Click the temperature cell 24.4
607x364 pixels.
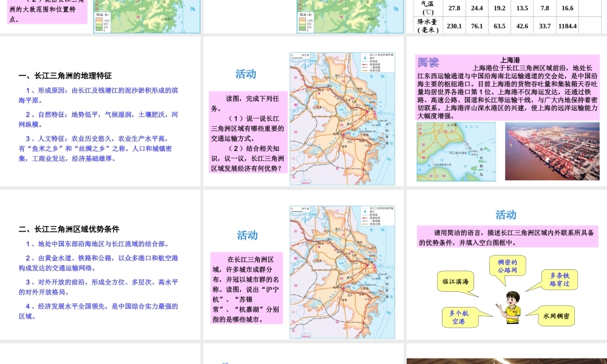(477, 8)
